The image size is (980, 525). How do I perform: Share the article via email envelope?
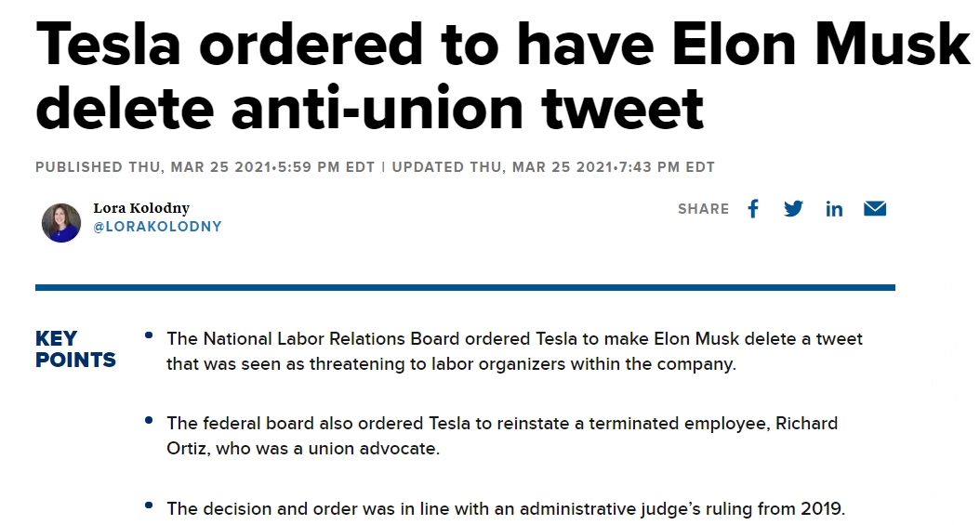point(875,209)
